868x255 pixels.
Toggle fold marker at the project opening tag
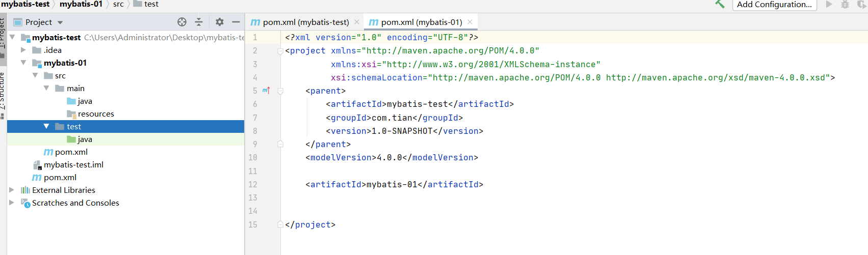[x=280, y=51]
